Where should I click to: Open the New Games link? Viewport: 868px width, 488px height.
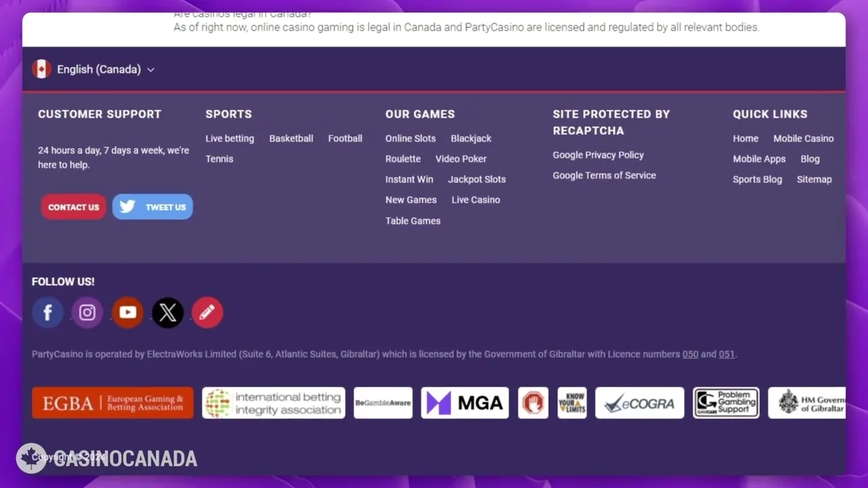click(x=411, y=200)
